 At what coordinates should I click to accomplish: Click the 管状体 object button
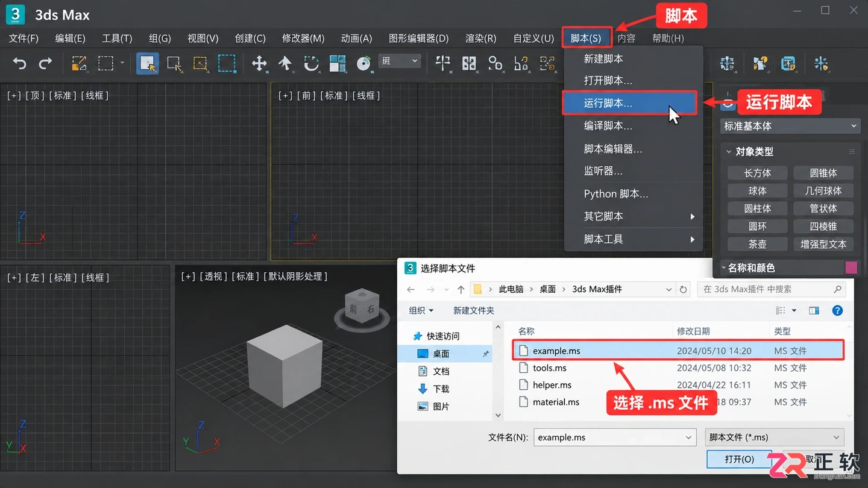pyautogui.click(x=823, y=208)
